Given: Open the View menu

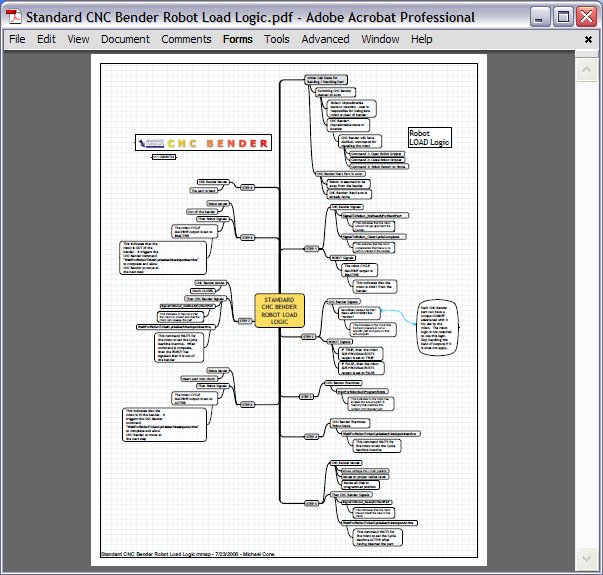Looking at the screenshot, I should [x=78, y=39].
